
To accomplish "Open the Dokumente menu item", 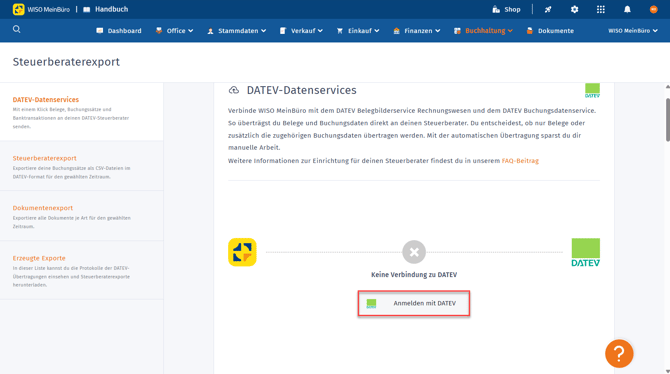I will (550, 31).
